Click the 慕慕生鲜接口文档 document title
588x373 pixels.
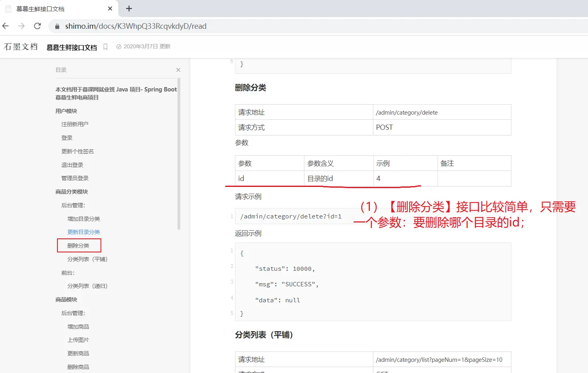(x=72, y=47)
